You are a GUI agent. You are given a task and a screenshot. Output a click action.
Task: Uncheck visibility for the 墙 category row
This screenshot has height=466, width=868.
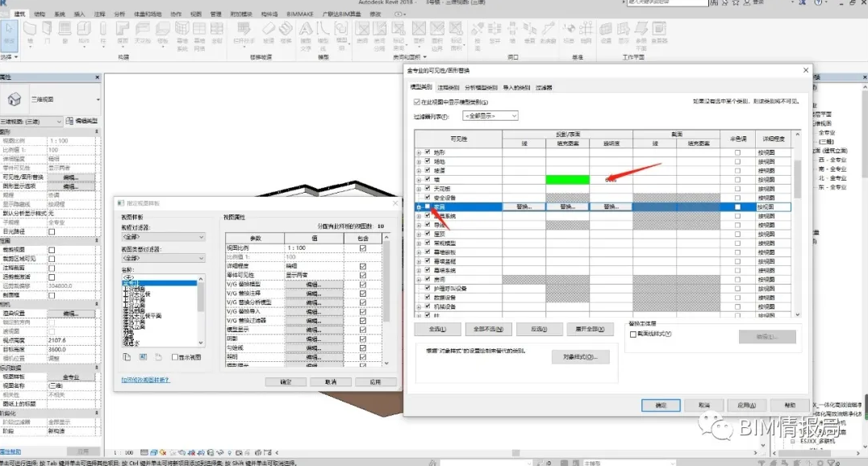428,179
